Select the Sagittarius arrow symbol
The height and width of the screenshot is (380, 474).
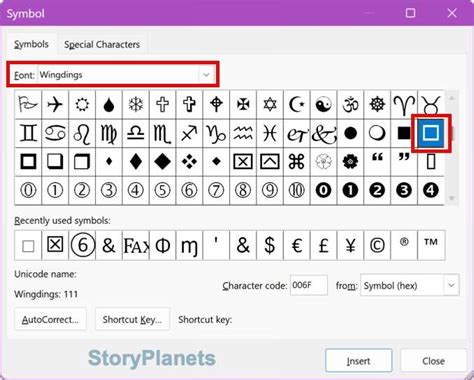tap(189, 133)
